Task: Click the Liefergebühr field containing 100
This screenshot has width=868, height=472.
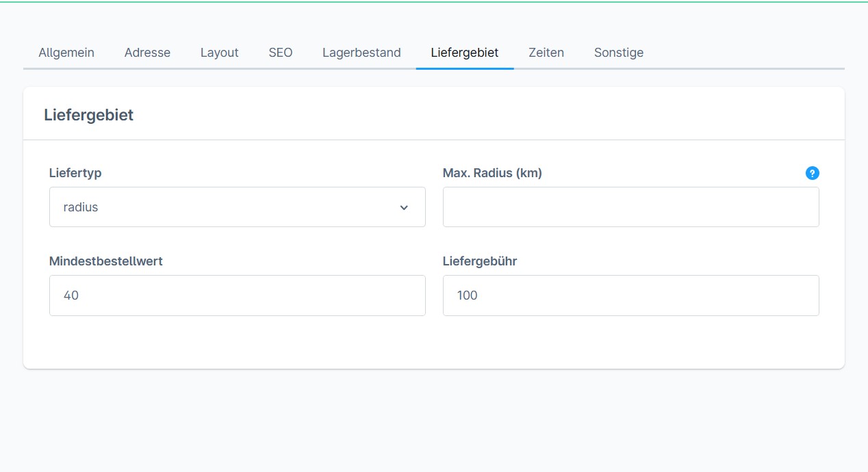Action: [x=630, y=296]
